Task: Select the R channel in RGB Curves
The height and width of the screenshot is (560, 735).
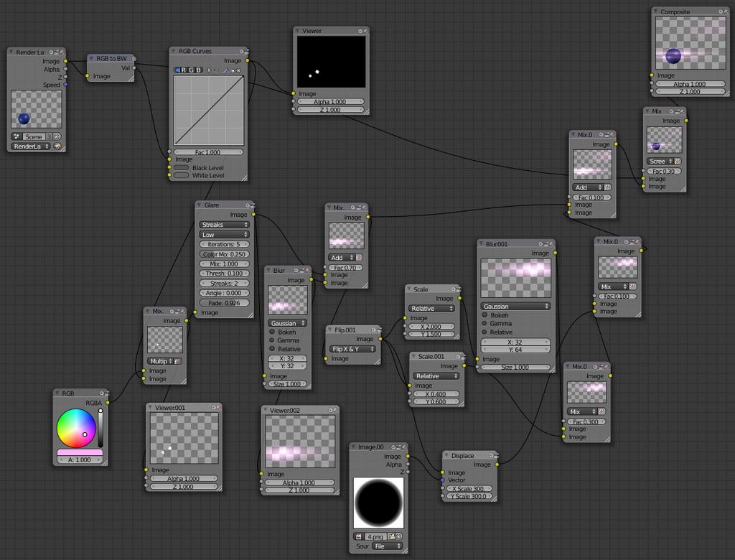Action: click(184, 70)
